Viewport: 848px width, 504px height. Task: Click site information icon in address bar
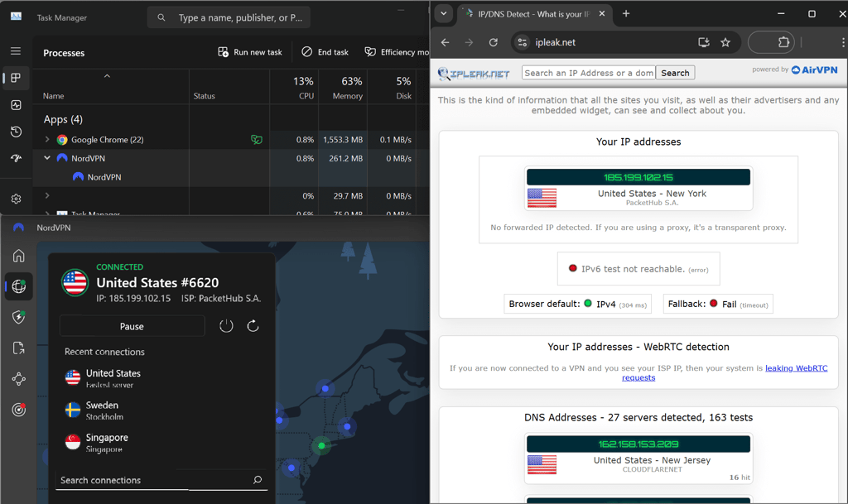click(522, 42)
